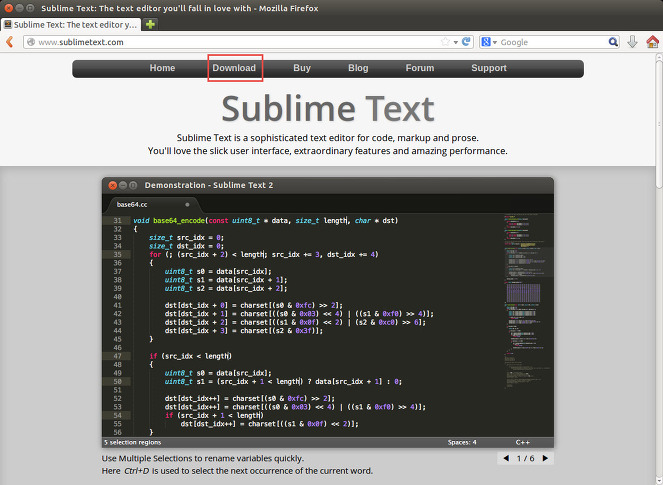Open the Blog navigation item

358,68
